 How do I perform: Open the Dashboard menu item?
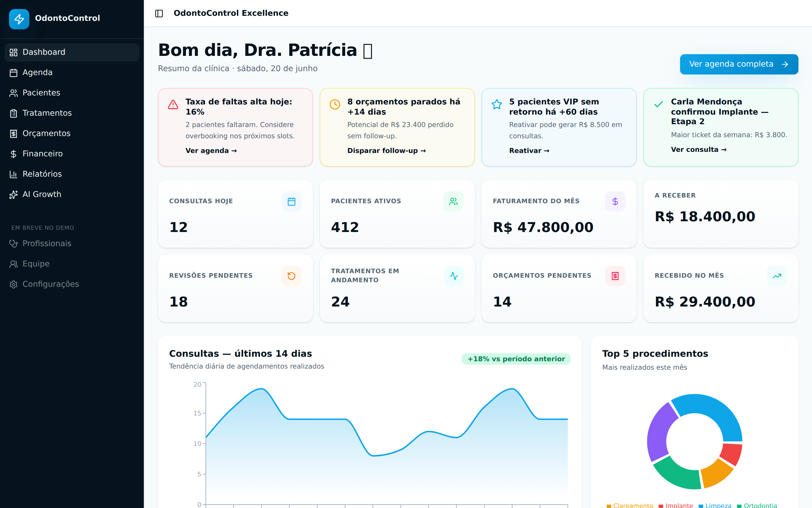click(72, 52)
